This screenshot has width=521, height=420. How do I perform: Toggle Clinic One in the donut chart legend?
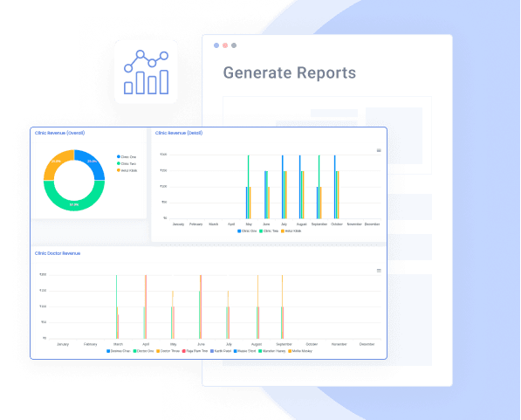pos(127,156)
